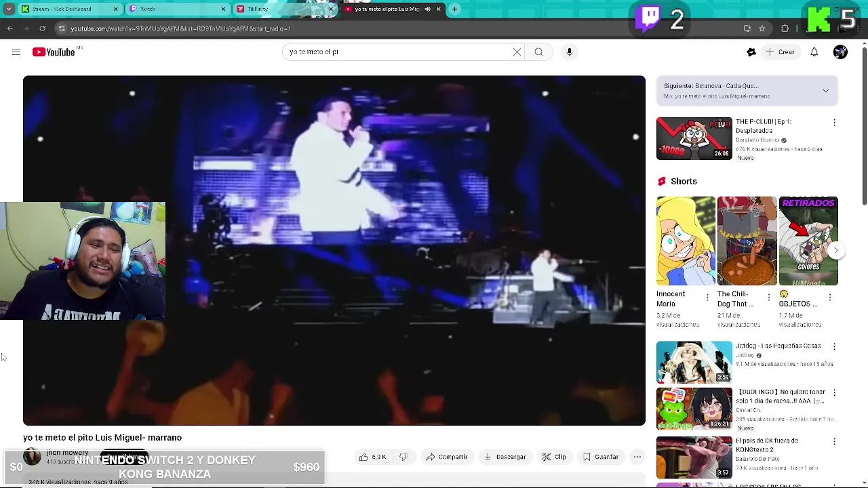Save video with the Guardar button
This screenshot has width=868, height=488.
coord(601,457)
